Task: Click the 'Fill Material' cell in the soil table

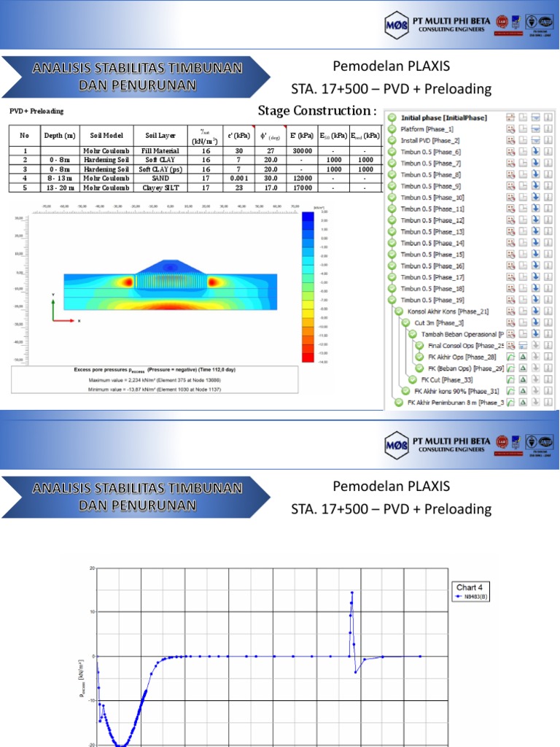Action: coord(160,150)
